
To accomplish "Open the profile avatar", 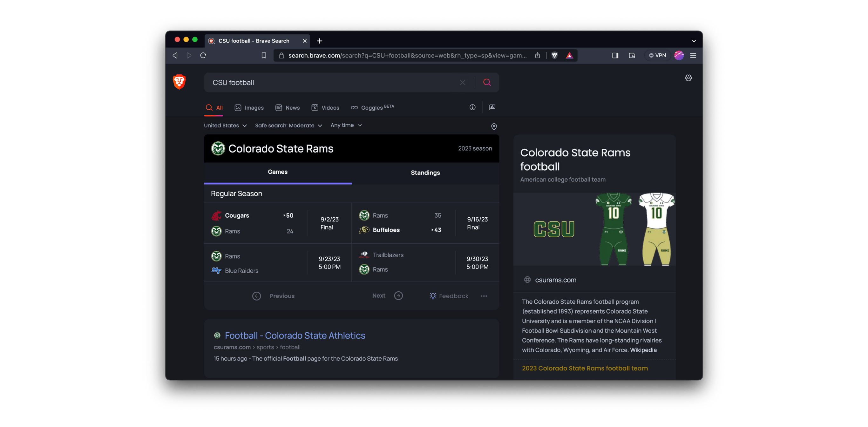I will point(679,55).
